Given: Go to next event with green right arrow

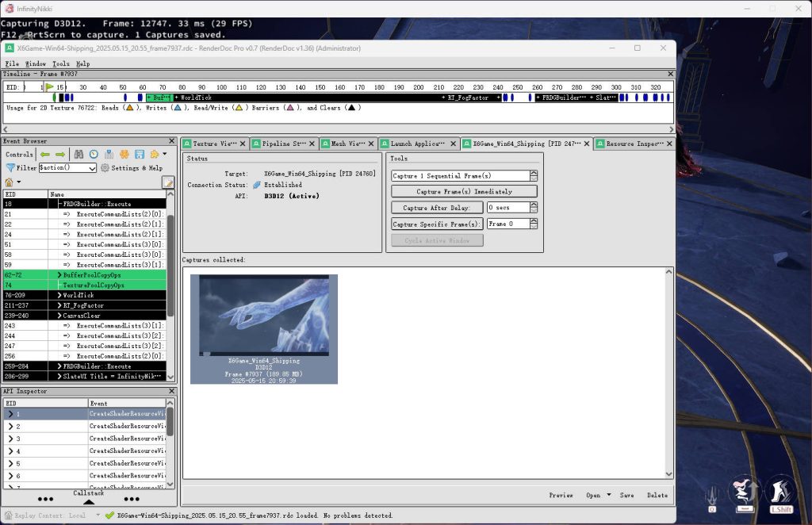Looking at the screenshot, I should click(60, 155).
